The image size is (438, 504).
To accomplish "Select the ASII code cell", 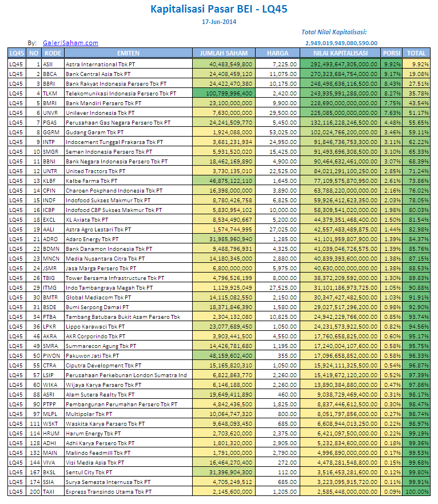I will [53, 64].
